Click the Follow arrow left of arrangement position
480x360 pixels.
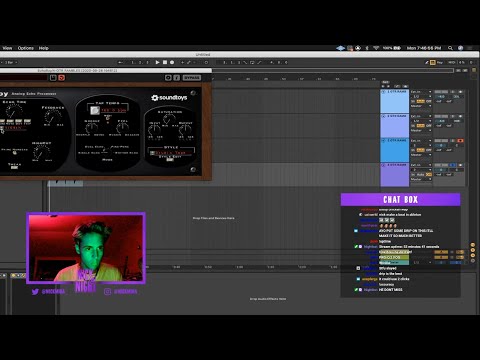tap(121, 62)
